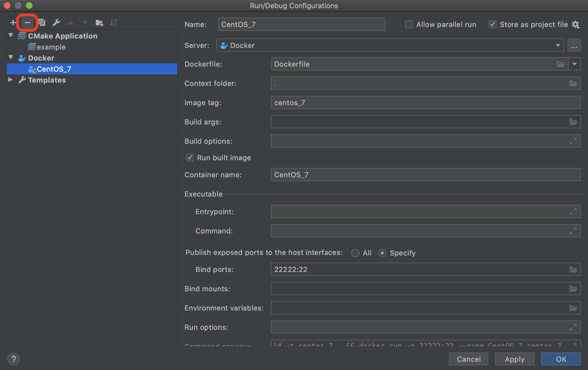This screenshot has height=370, width=588.
Task: Click the Add New Configuration plus icon
Action: point(13,23)
